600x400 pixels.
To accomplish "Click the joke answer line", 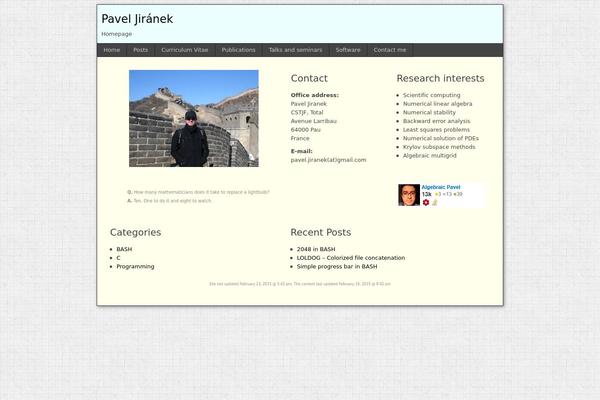I will coord(169,201).
